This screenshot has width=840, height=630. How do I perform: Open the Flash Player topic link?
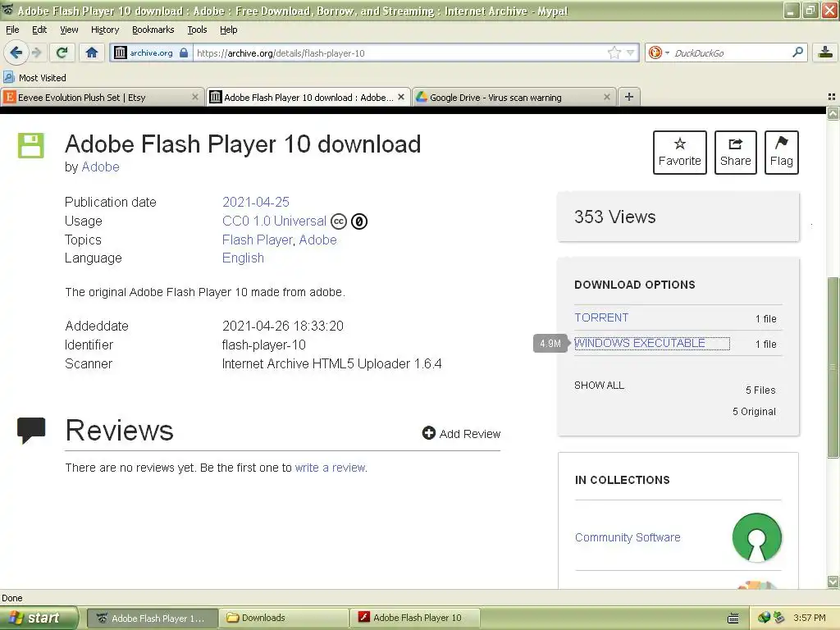click(257, 240)
